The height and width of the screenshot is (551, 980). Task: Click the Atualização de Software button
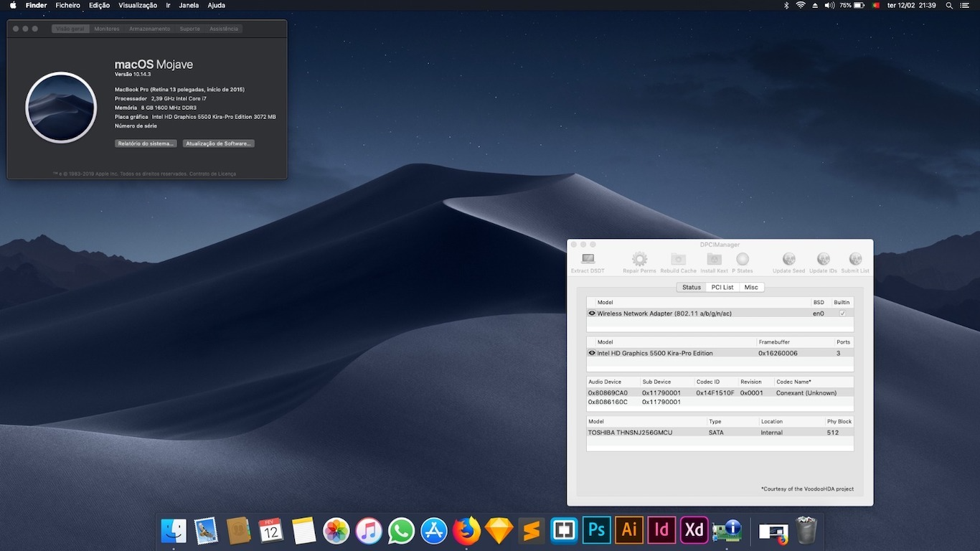[x=220, y=143]
